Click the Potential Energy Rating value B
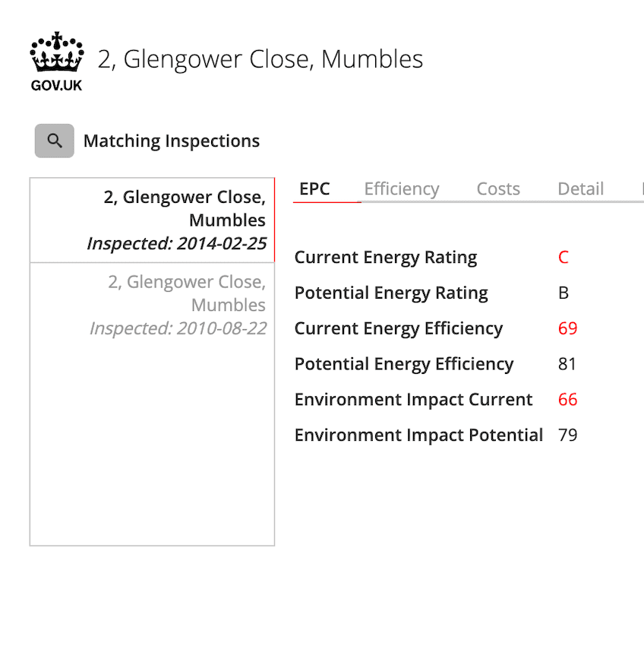The height and width of the screenshot is (646, 644). point(563,293)
